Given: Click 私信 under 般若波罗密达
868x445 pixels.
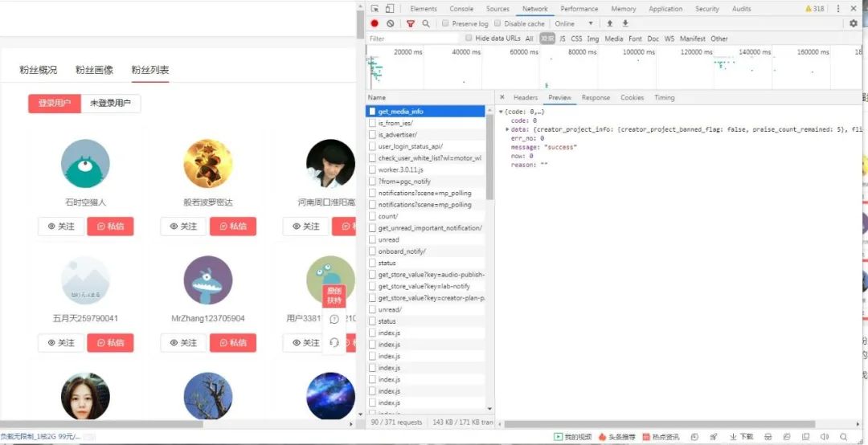Looking at the screenshot, I should point(233,227).
